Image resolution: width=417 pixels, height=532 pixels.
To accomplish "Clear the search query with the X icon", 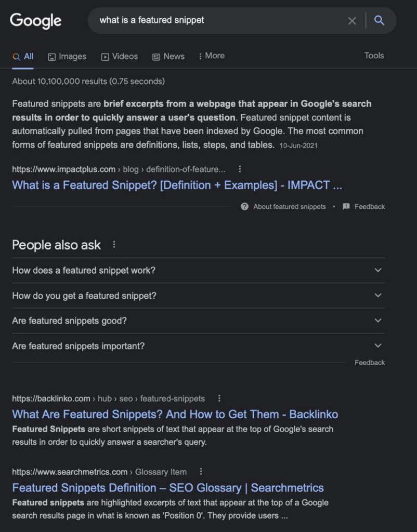I will tap(352, 21).
